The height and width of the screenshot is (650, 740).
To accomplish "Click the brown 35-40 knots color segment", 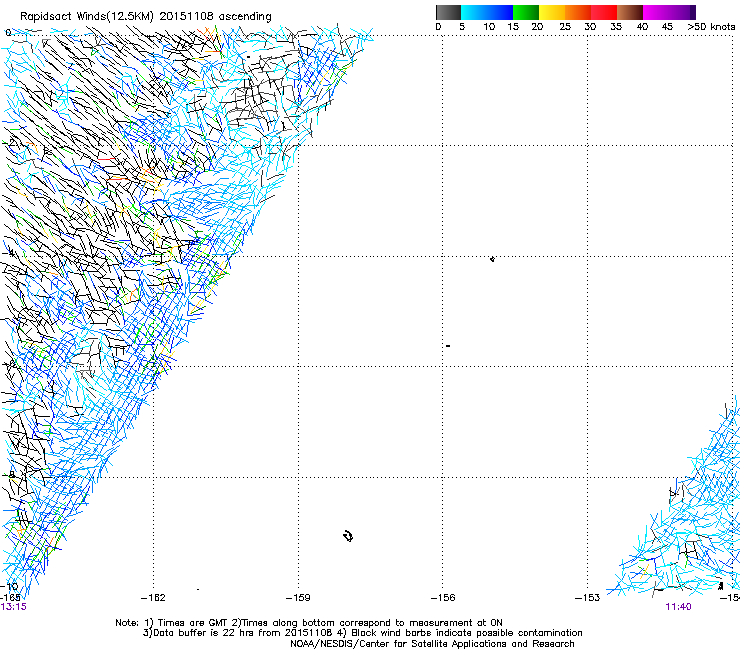I will coord(630,12).
